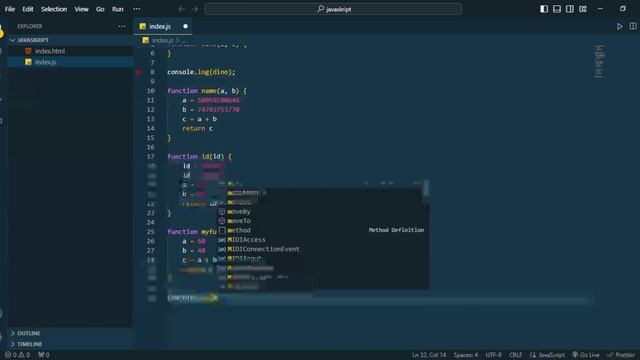Click the javaskript search box
Viewport: 640px width, 360px height.
333,9
